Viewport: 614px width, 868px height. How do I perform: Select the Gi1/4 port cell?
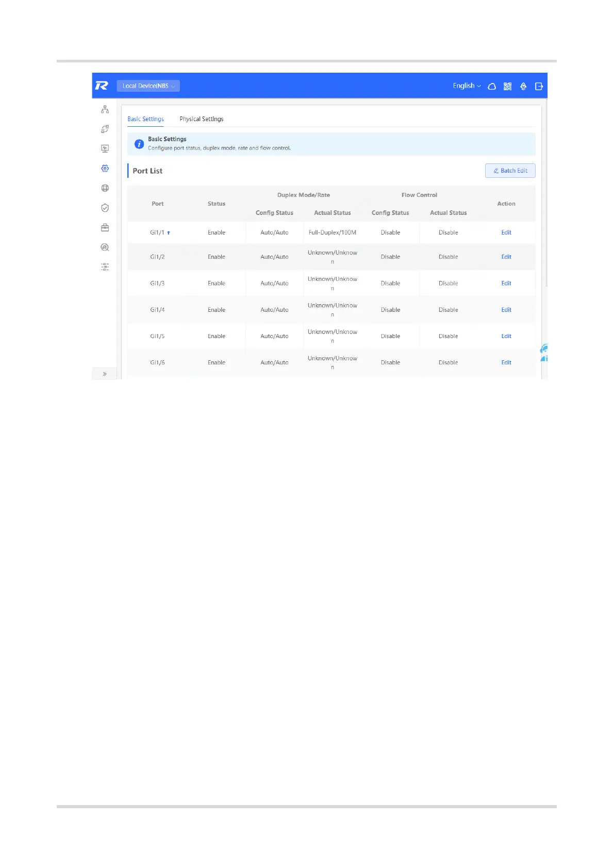tap(157, 310)
